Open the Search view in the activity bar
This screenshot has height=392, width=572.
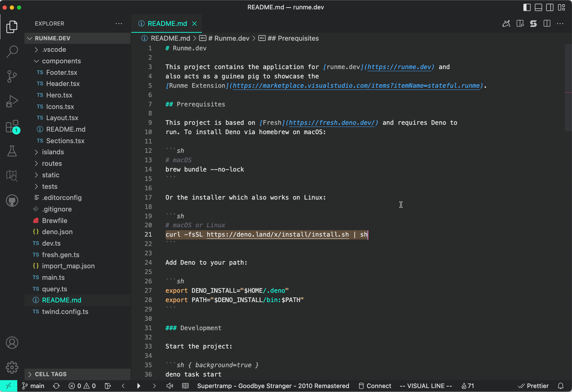click(x=12, y=51)
